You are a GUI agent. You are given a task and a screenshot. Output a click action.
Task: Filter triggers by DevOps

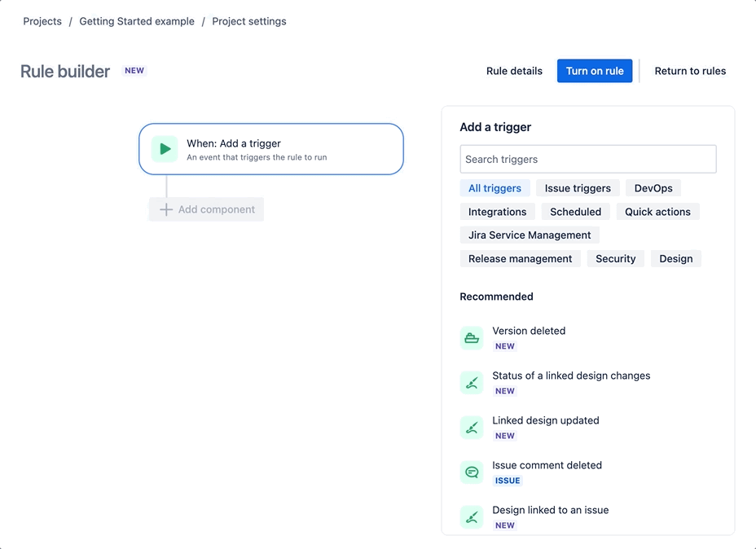point(653,188)
